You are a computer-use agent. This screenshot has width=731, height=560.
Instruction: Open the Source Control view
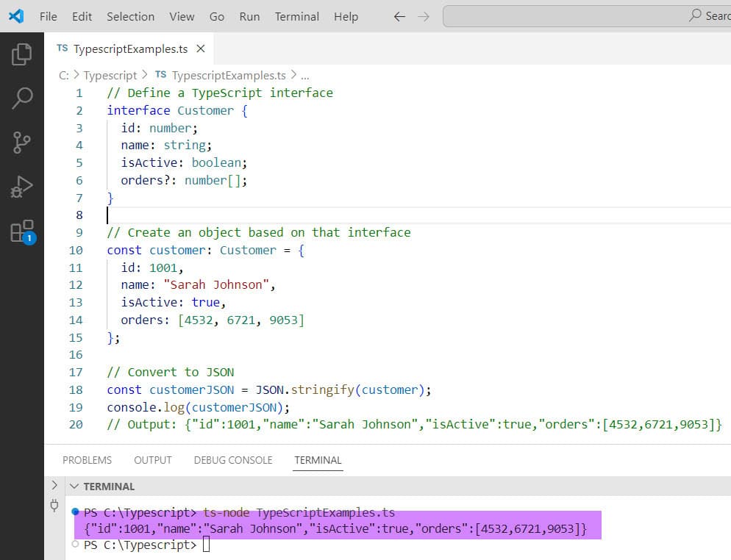tap(22, 143)
